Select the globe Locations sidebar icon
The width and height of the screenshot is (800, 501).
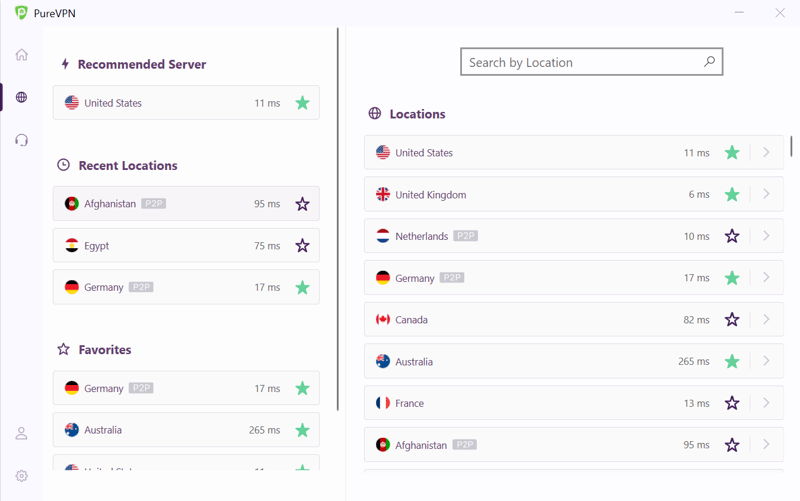(x=21, y=98)
